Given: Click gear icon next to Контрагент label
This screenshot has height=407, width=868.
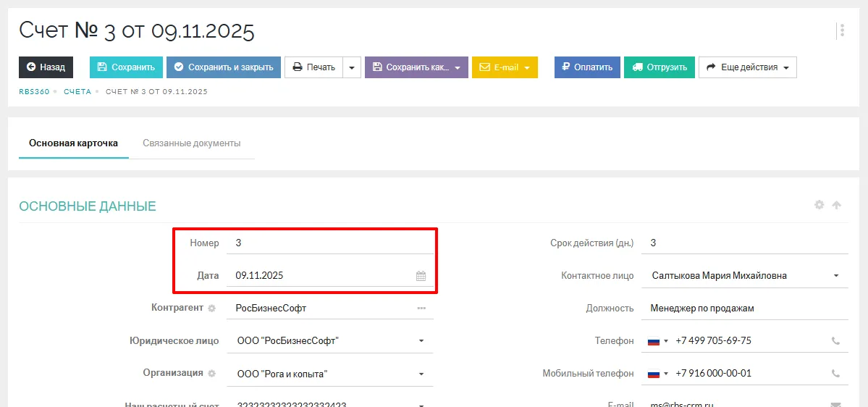Looking at the screenshot, I should 212,309.
